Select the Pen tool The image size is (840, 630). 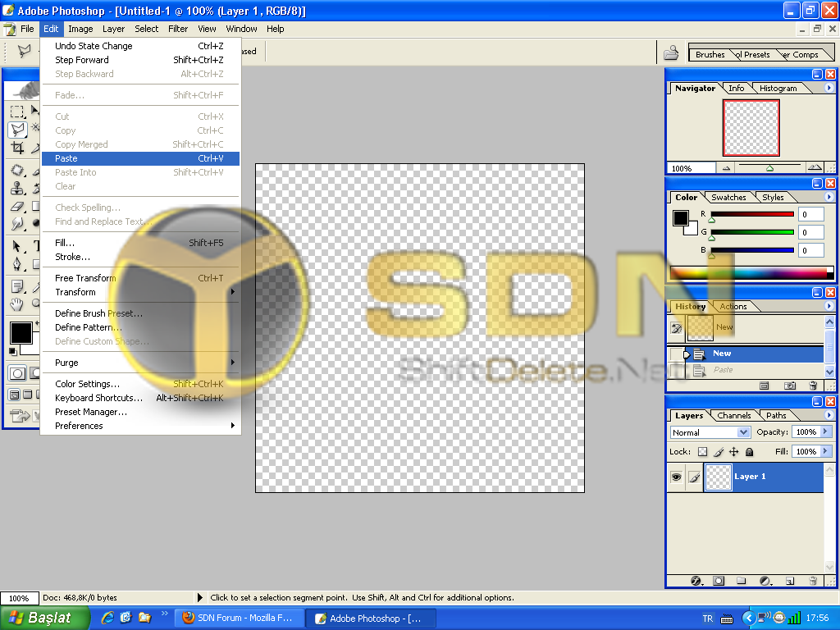pos(17,264)
